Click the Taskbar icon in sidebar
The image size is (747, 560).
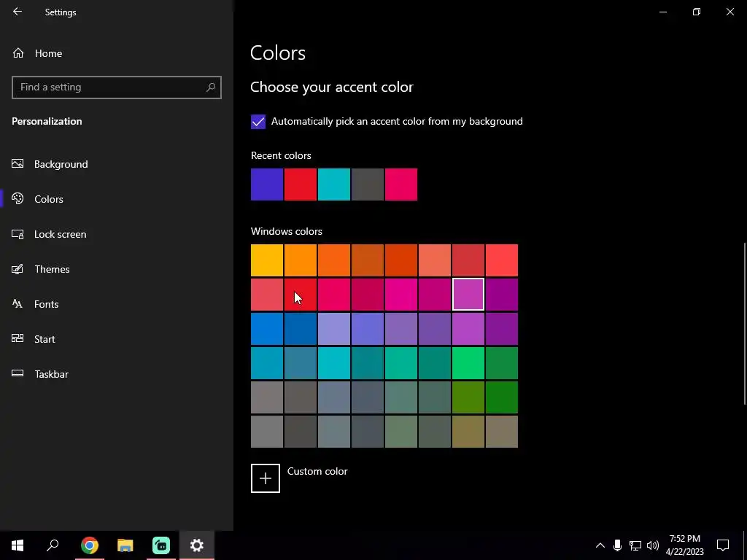click(18, 373)
